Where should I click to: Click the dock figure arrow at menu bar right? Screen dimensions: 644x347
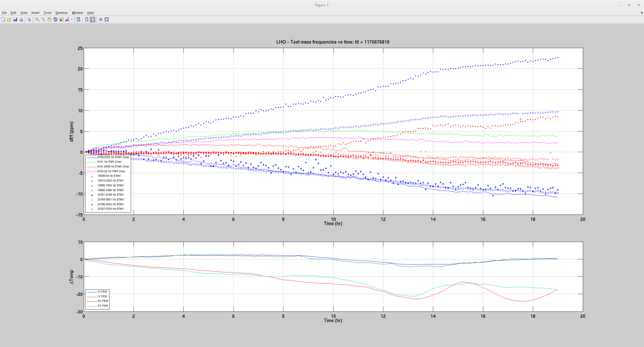641,13
